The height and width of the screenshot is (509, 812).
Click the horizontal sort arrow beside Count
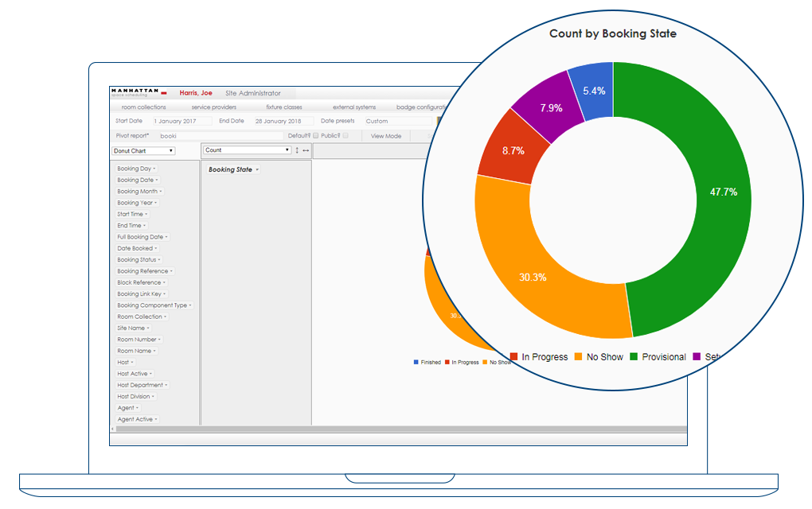(x=306, y=150)
